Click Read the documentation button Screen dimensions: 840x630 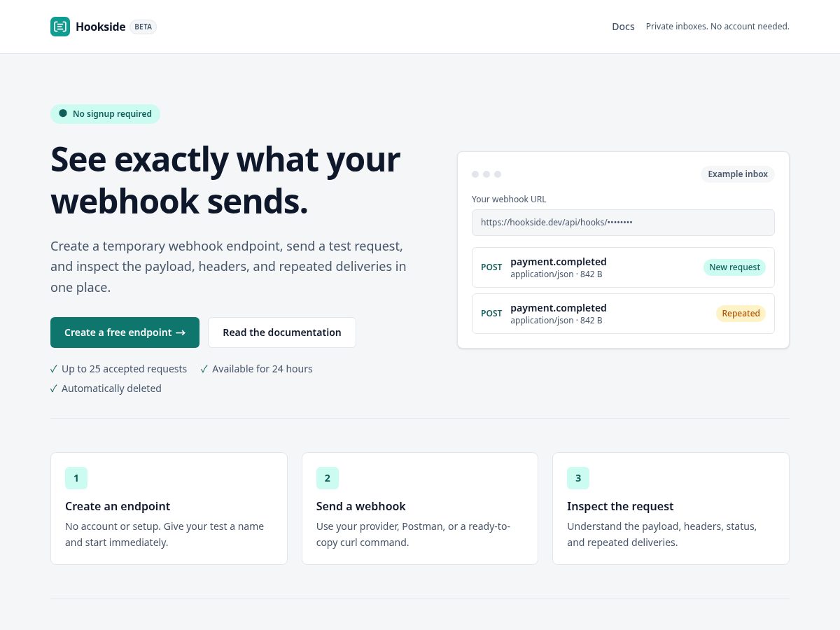click(x=282, y=332)
